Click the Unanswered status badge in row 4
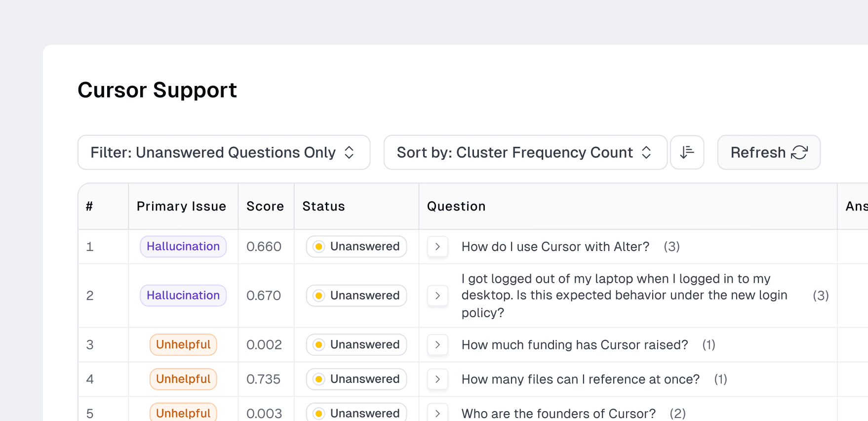This screenshot has height=421, width=868. pos(356,379)
